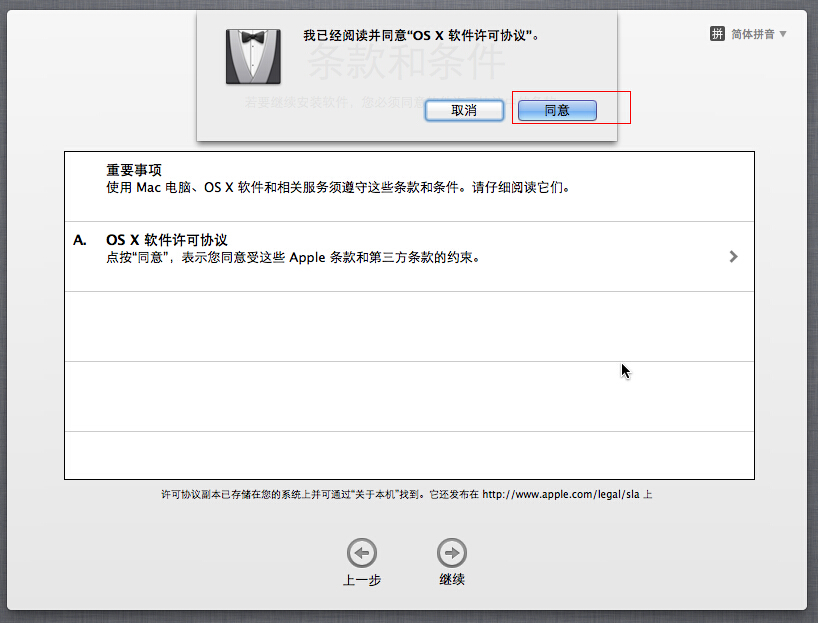Viewport: 818px width, 623px height.
Task: Click the 许可协议副本已存储 footer note
Action: click(406, 494)
